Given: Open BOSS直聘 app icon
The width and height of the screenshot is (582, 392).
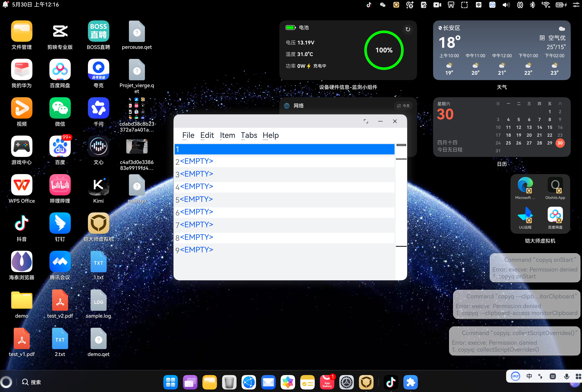Looking at the screenshot, I should (99, 31).
